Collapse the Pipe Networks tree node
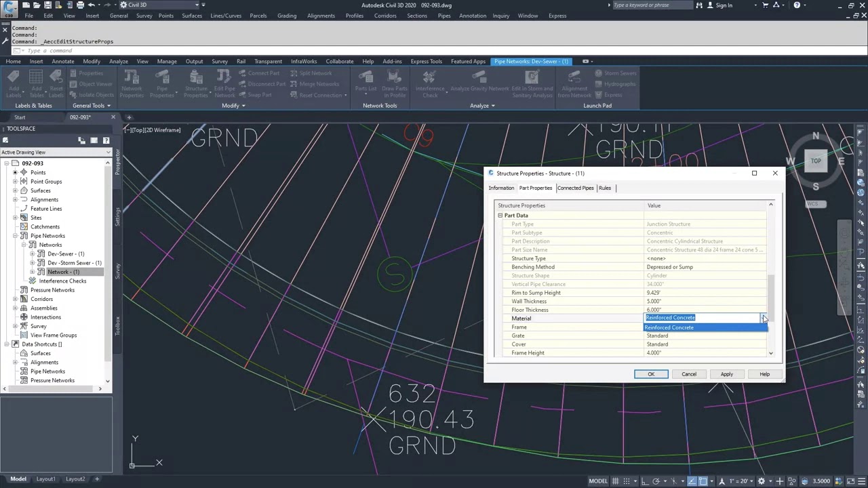The height and width of the screenshot is (488, 868). click(15, 236)
